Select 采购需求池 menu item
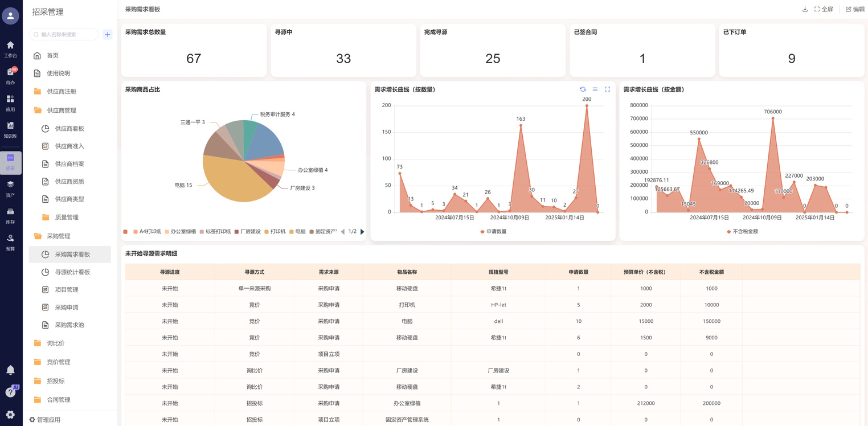The width and height of the screenshot is (868, 426). 69,325
